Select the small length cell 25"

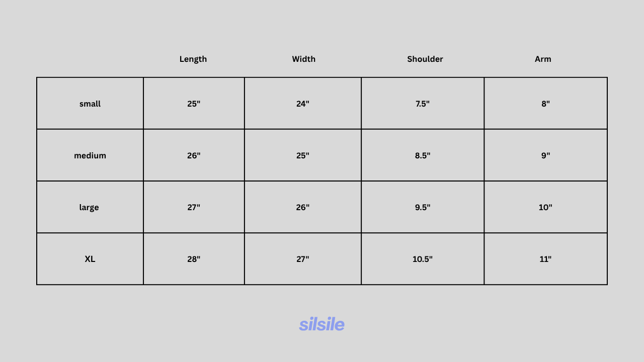pos(194,104)
